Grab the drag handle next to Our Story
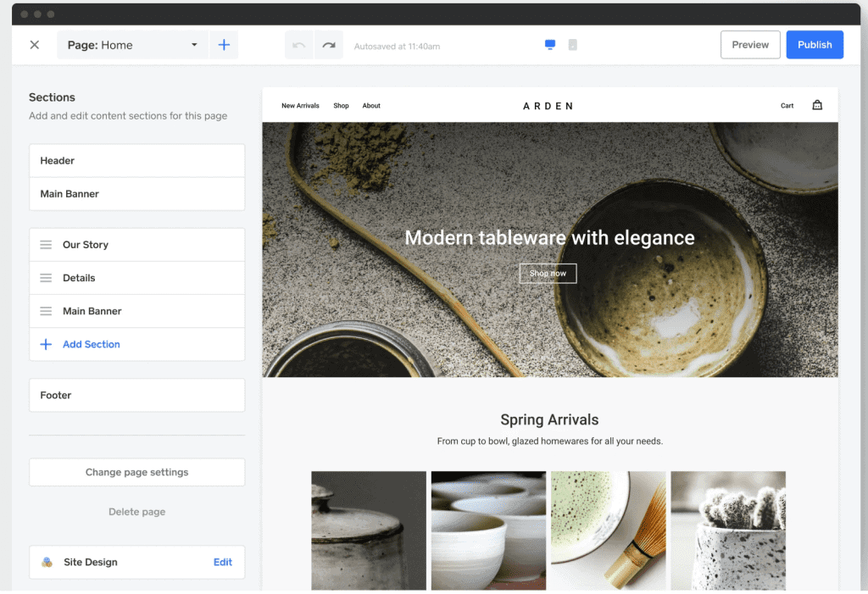 pyautogui.click(x=45, y=244)
